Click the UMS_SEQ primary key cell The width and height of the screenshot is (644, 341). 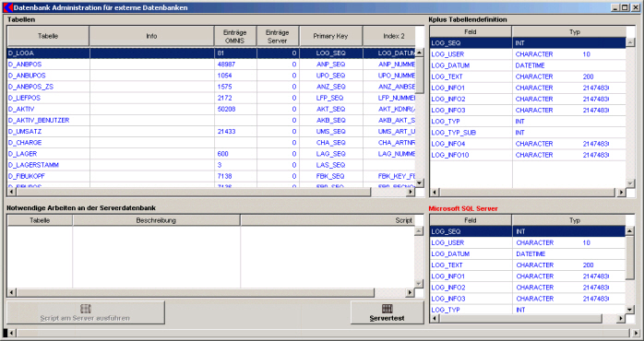[x=330, y=131]
